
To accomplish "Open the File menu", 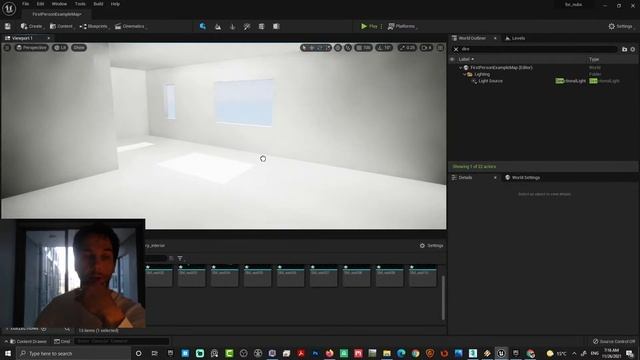I will [25, 4].
